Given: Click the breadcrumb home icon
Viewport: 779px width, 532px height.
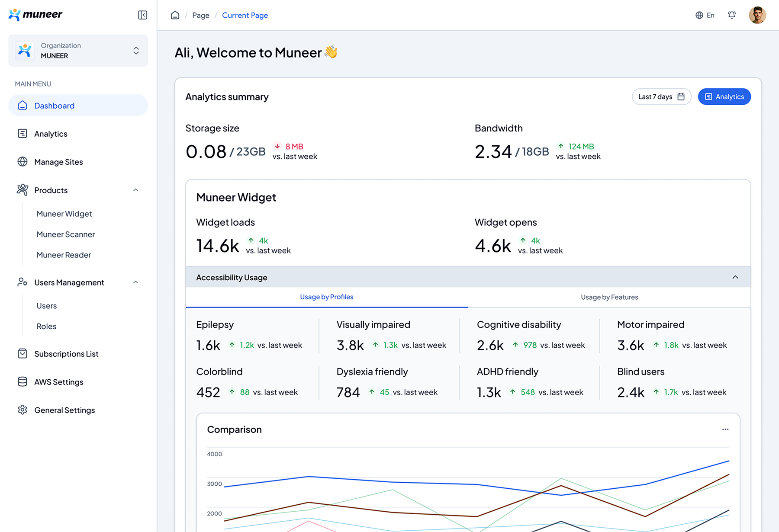Looking at the screenshot, I should point(175,15).
